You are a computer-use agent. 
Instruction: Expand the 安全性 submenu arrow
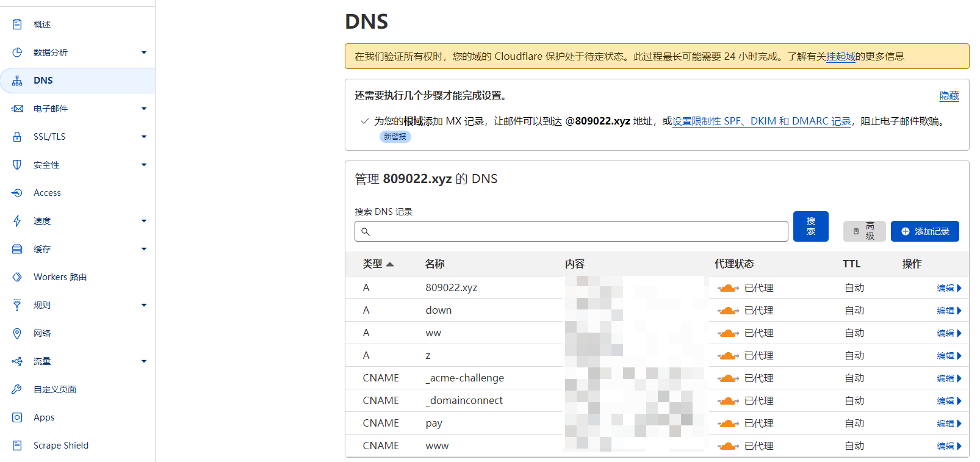pyautogui.click(x=144, y=165)
